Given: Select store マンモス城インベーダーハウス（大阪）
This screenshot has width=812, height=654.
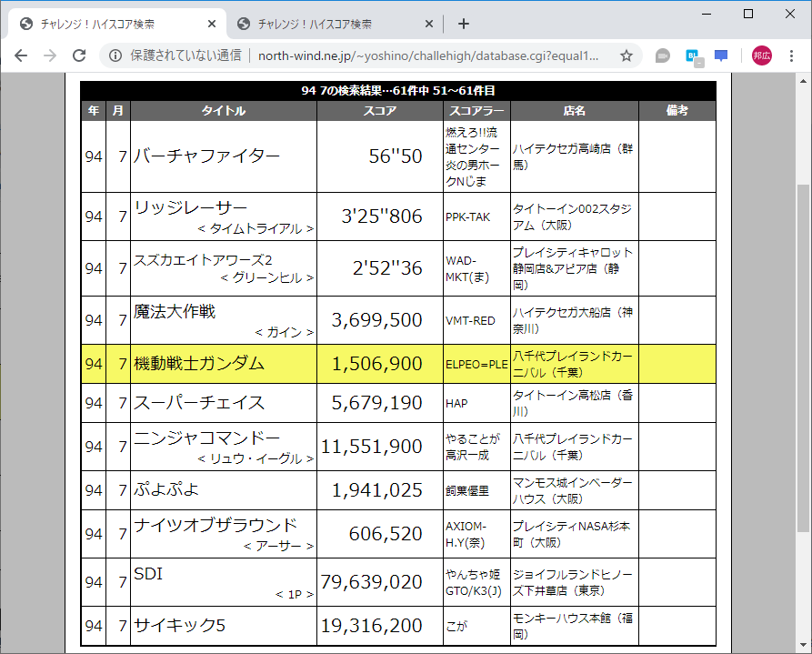Looking at the screenshot, I should (573, 491).
